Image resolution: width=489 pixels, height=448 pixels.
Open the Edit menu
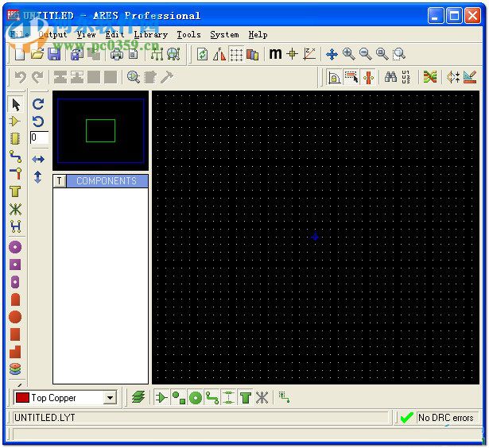pos(114,35)
